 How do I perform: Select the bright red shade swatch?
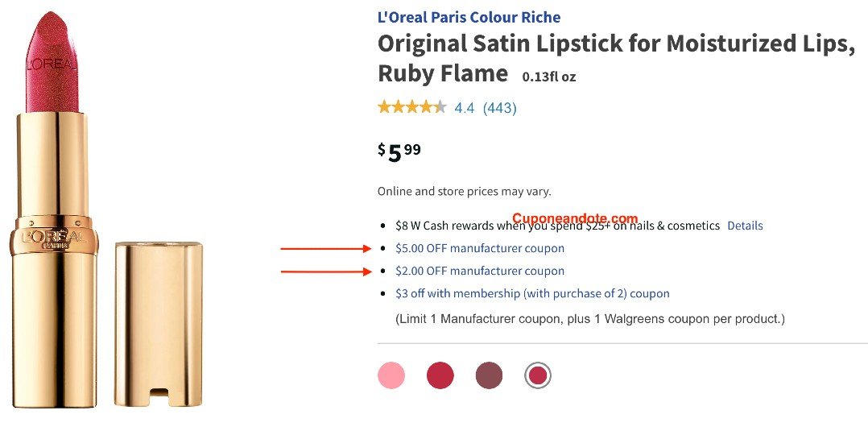[440, 375]
